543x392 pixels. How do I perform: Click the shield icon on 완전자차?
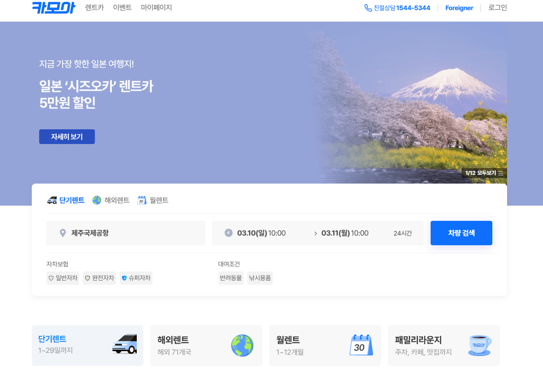[x=88, y=278]
